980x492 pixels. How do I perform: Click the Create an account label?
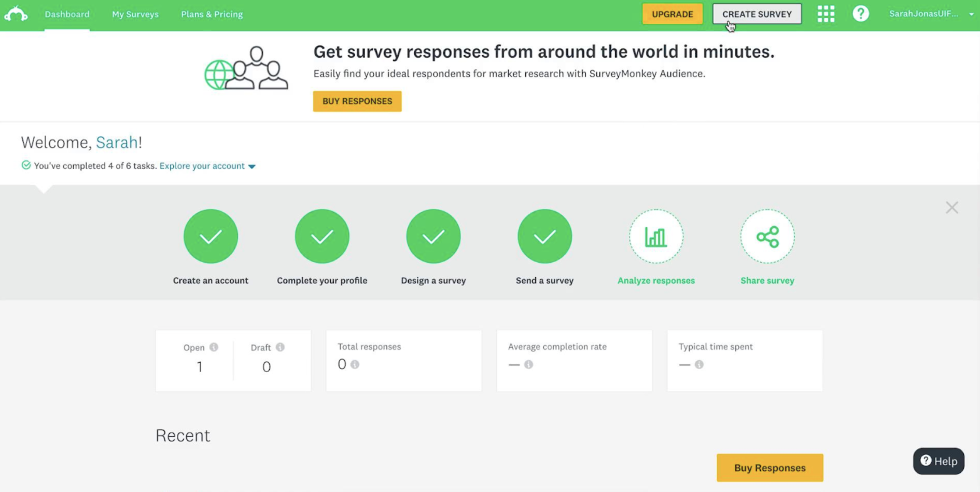coord(211,280)
